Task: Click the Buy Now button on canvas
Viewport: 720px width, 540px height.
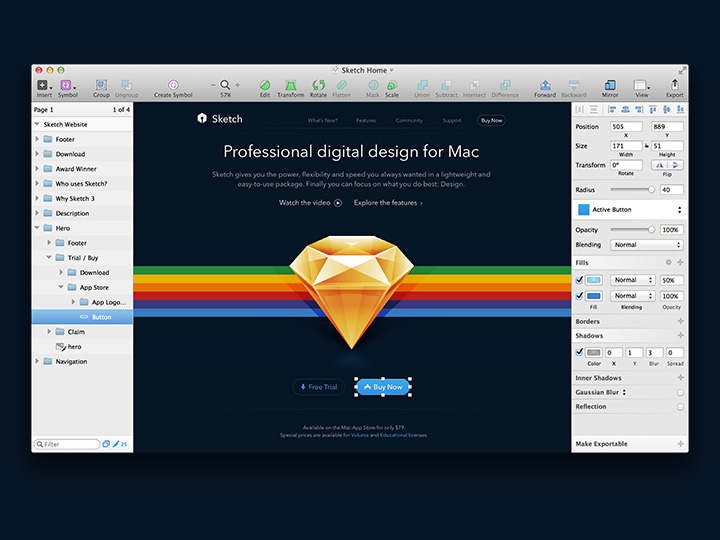Action: pos(383,387)
